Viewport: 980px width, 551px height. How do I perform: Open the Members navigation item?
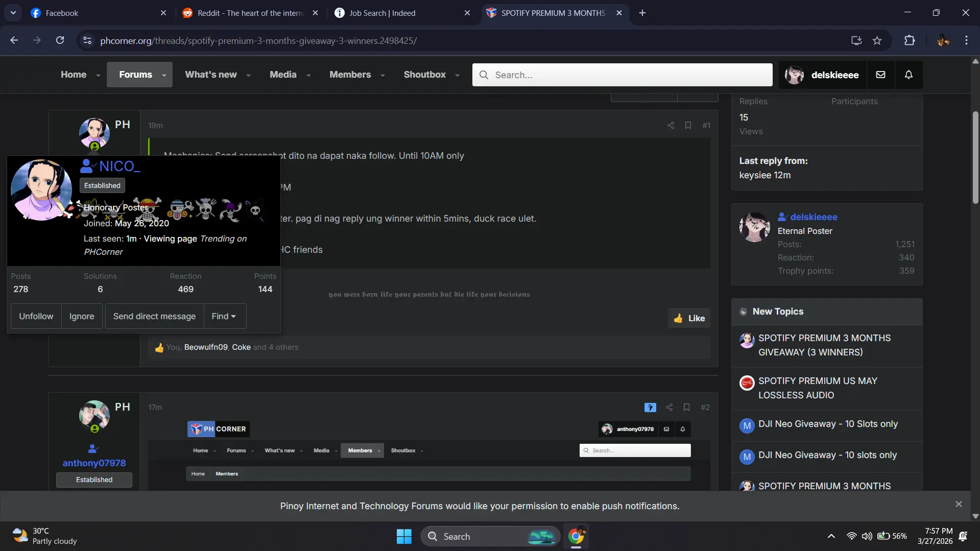coord(350,75)
